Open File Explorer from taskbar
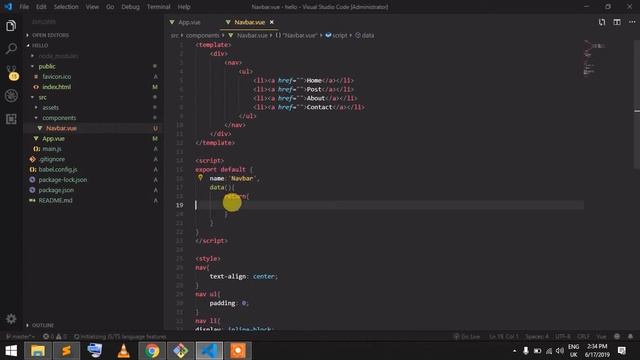This screenshot has width=640, height=360. [38, 351]
